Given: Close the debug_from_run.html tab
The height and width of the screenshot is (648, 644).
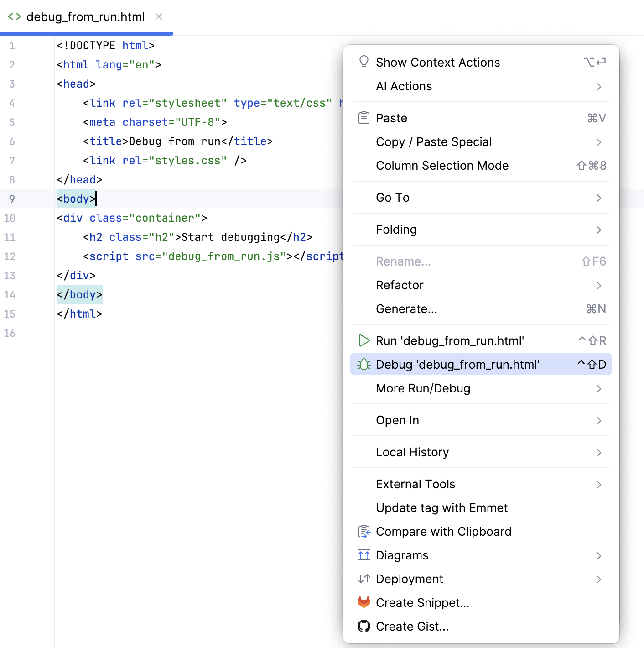Looking at the screenshot, I should (158, 16).
